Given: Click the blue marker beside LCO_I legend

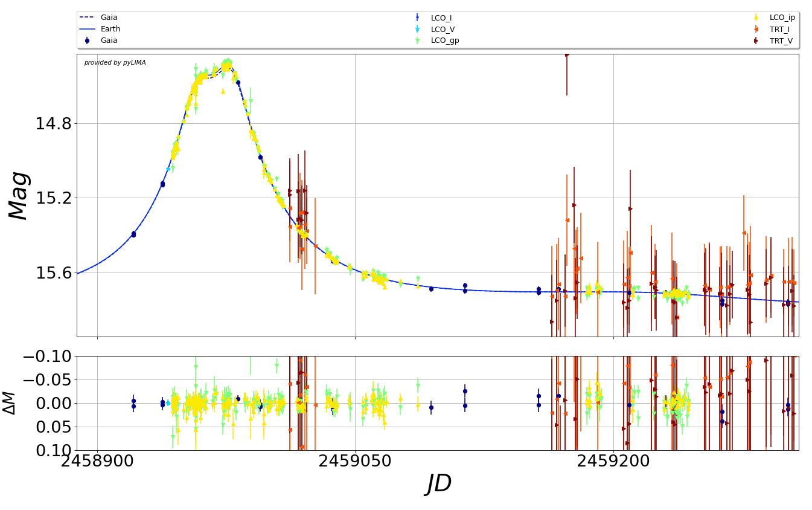Looking at the screenshot, I should 417,18.
